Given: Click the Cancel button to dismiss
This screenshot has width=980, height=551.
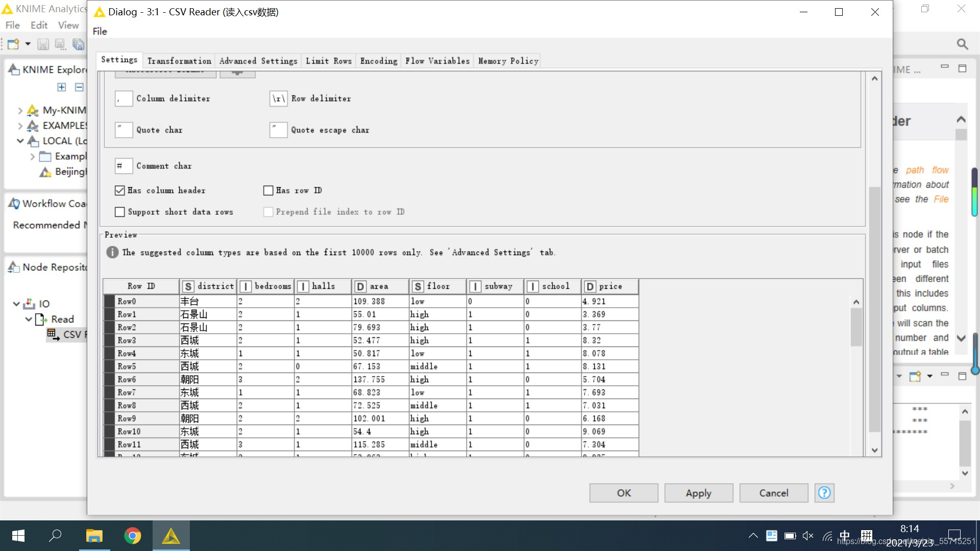Looking at the screenshot, I should [773, 492].
